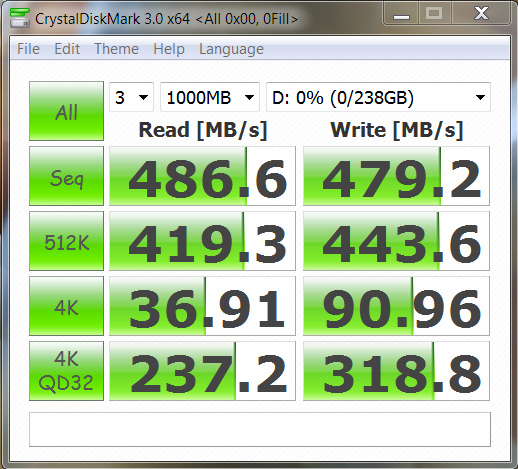
Task: Open the Theme menu
Action: pos(116,49)
